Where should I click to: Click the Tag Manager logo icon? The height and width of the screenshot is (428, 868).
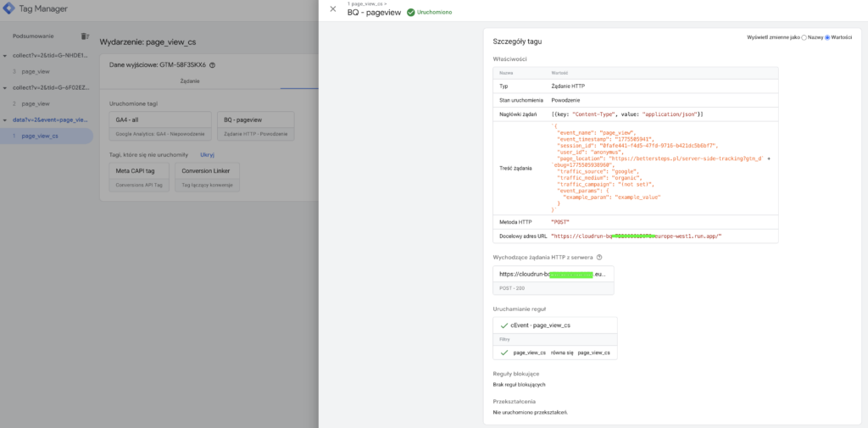coord(10,9)
